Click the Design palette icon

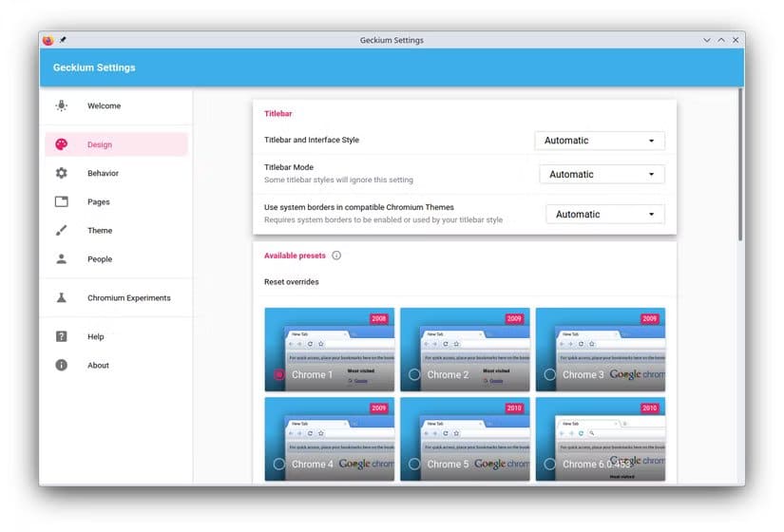coord(62,144)
